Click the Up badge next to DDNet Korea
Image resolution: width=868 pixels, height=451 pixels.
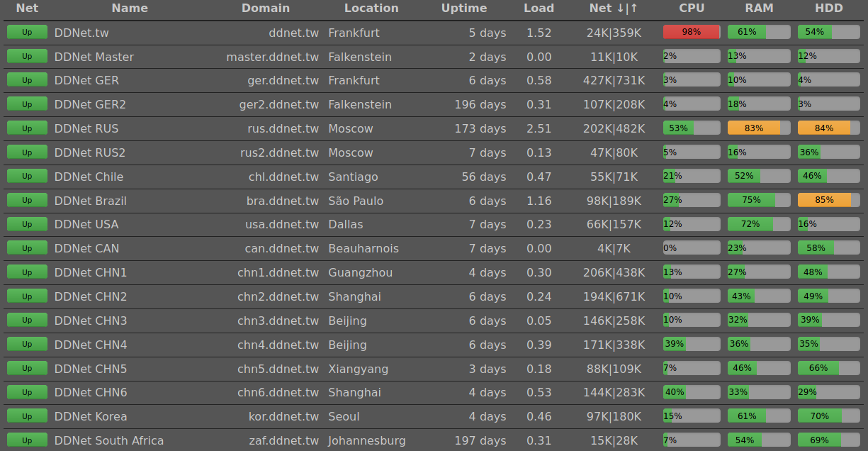coord(27,416)
